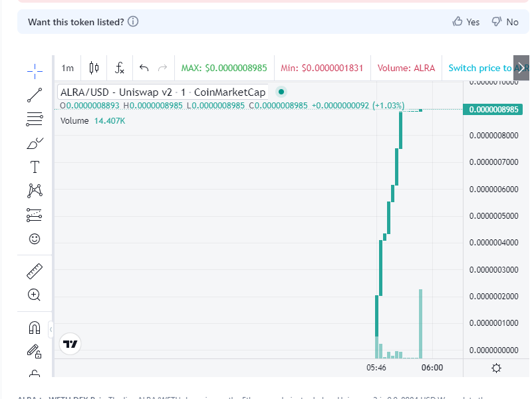This screenshot has height=399, width=532.
Task: Open the fx indicators menu
Action: 120,68
